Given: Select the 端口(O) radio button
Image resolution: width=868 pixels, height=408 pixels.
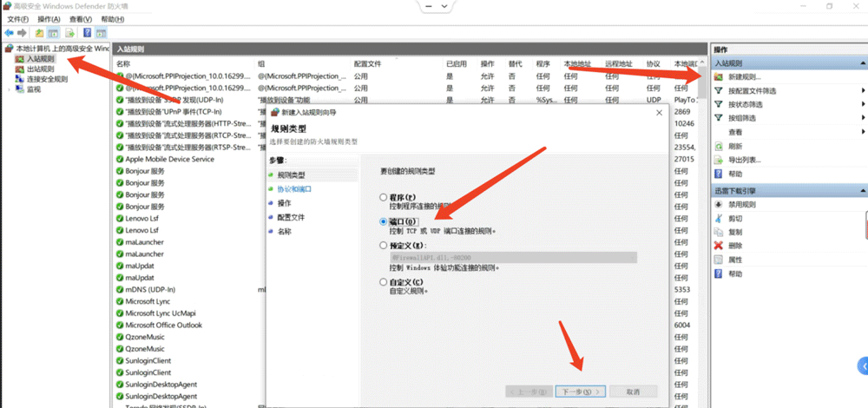Looking at the screenshot, I should (383, 221).
